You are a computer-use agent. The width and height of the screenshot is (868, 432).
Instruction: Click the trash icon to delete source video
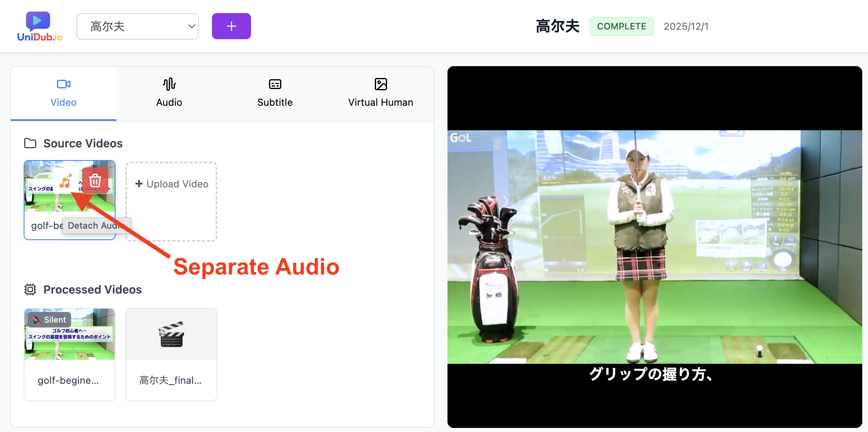(95, 180)
